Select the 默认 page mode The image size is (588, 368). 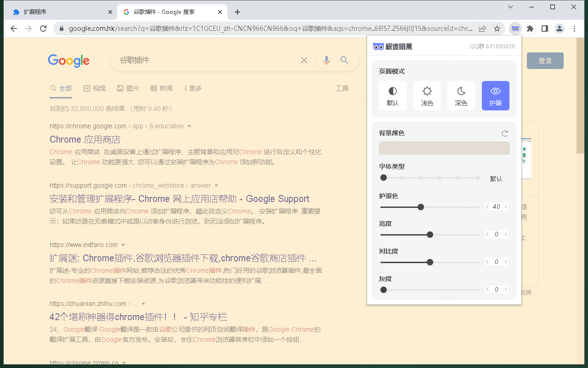393,96
